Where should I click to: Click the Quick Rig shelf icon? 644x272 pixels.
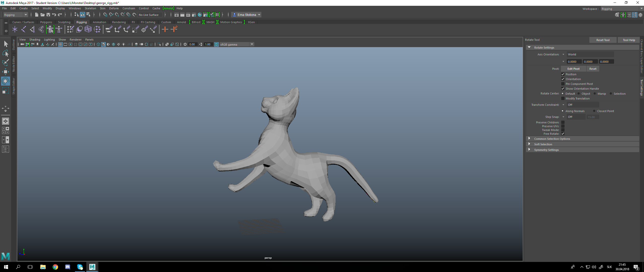(50, 29)
